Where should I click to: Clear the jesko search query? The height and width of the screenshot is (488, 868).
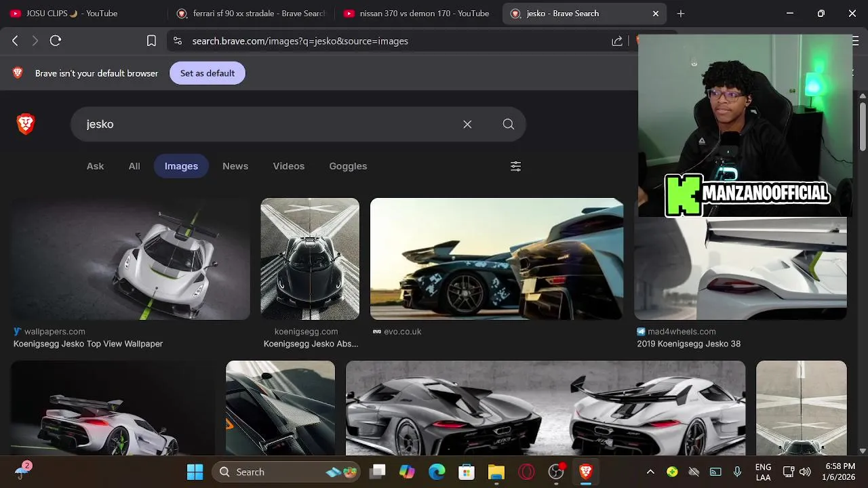tap(467, 124)
